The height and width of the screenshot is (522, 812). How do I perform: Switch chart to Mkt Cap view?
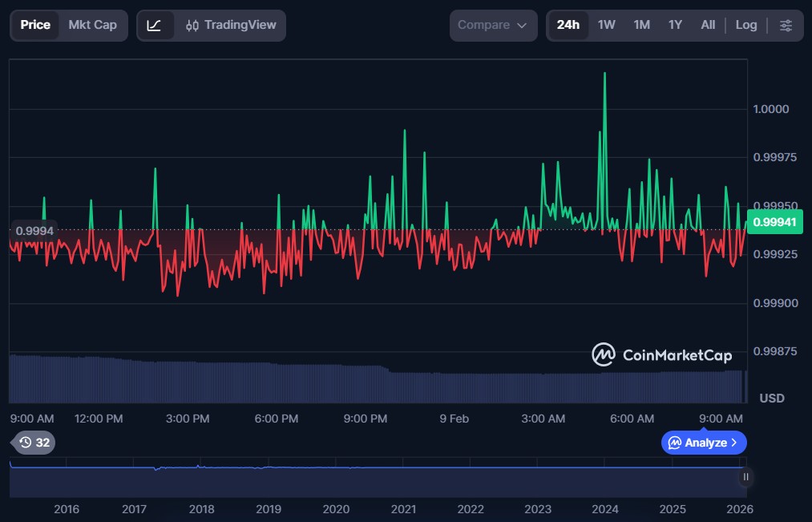pyautogui.click(x=92, y=26)
